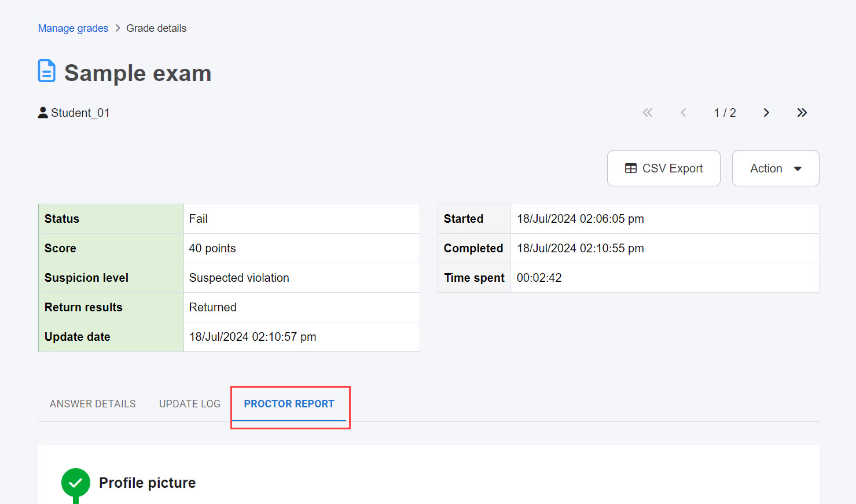
Task: Click the Returned value cell
Action: pos(302,307)
